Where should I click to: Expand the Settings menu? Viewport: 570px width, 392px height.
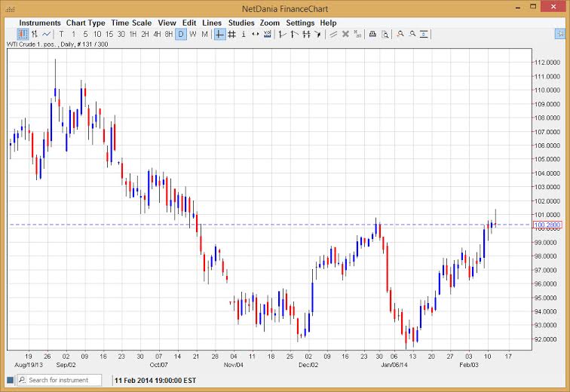tap(300, 23)
